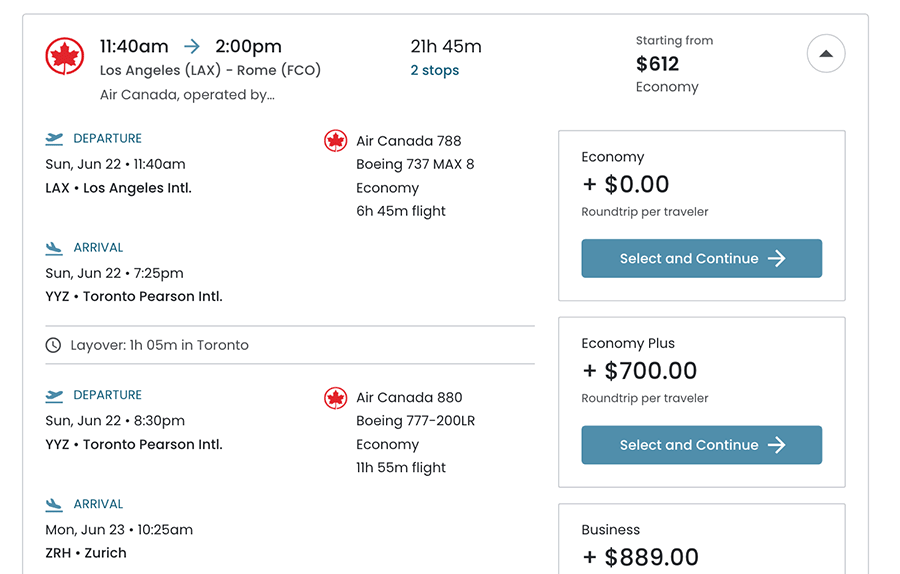The width and height of the screenshot is (900, 574).
Task: Open the 2 stops link
Action: [x=435, y=71]
